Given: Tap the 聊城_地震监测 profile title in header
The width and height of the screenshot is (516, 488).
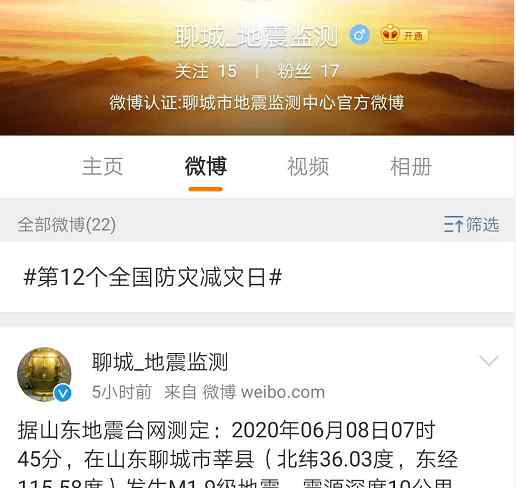Looking at the screenshot, I should pyautogui.click(x=257, y=36).
